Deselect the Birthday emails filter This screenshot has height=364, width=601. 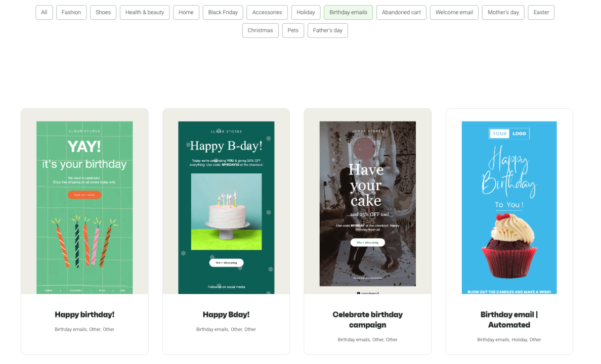[x=348, y=12]
